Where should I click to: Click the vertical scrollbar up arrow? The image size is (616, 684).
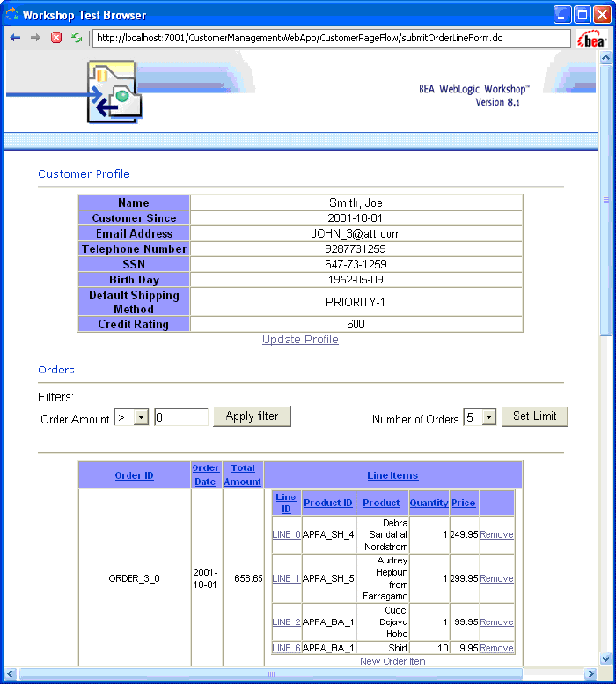[605, 57]
